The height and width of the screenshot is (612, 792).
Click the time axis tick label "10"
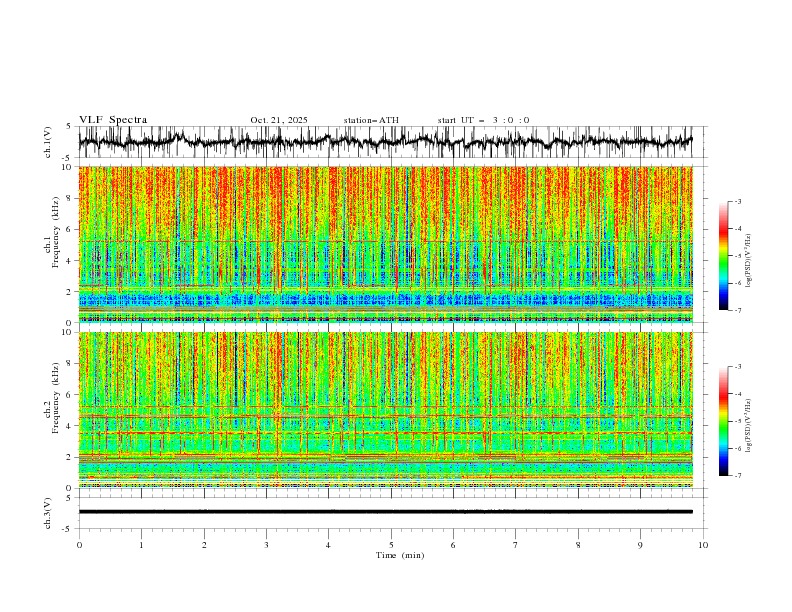pos(703,545)
